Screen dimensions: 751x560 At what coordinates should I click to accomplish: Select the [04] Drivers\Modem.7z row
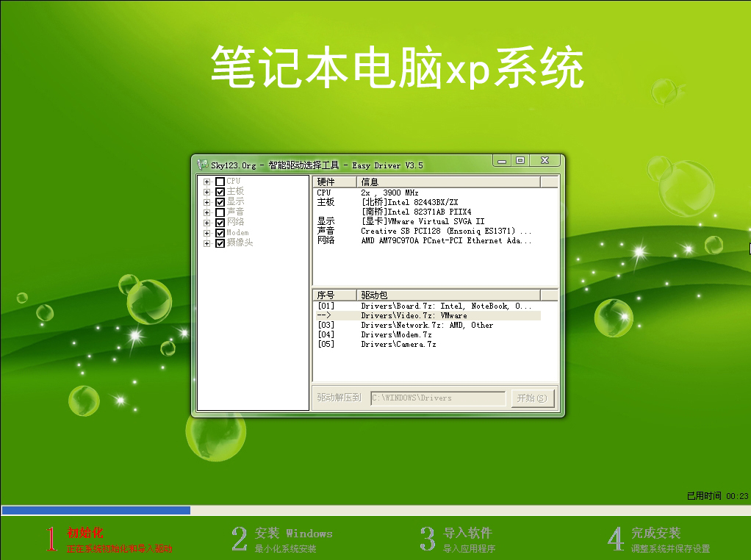click(x=428, y=335)
